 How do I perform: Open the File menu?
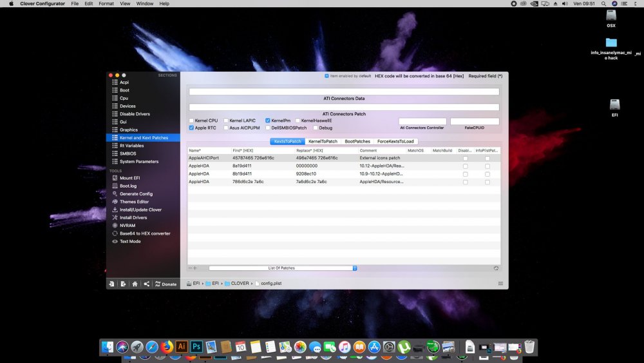[x=75, y=4]
